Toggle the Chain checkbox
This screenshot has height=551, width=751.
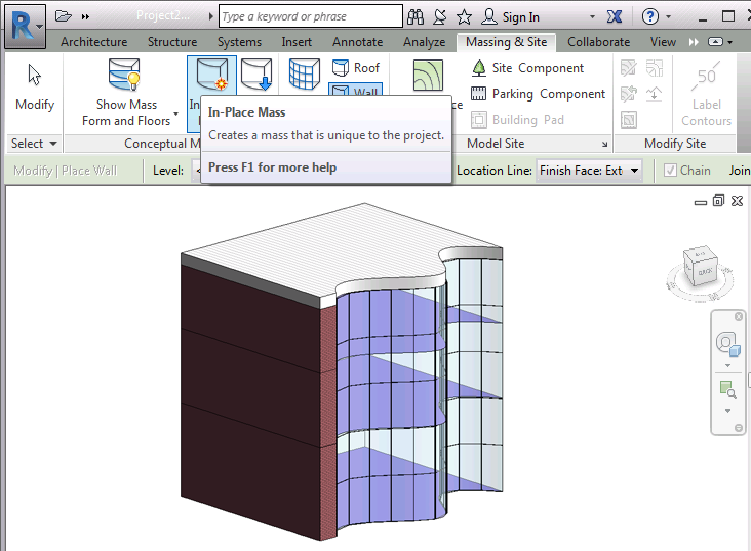coord(671,171)
